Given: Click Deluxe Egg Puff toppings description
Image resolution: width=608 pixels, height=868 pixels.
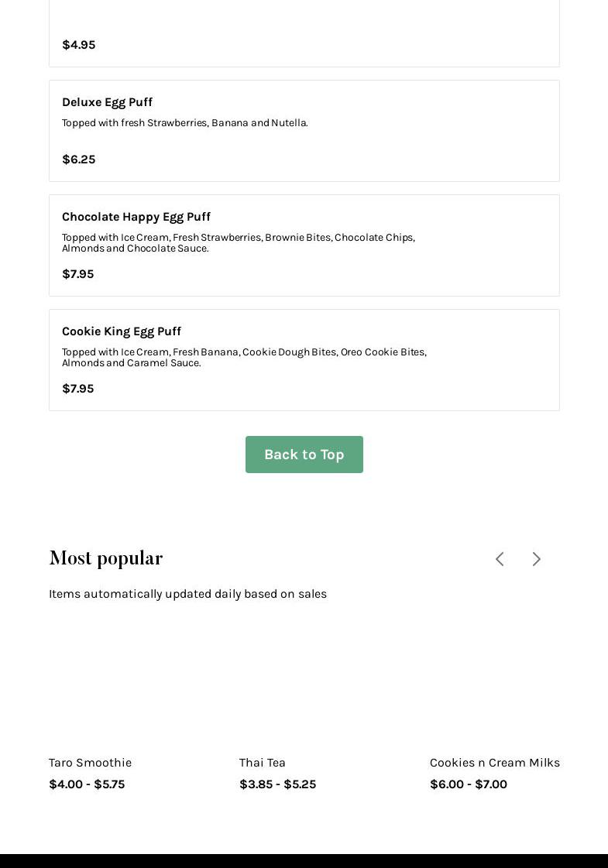Looking at the screenshot, I should pyautogui.click(x=185, y=123).
